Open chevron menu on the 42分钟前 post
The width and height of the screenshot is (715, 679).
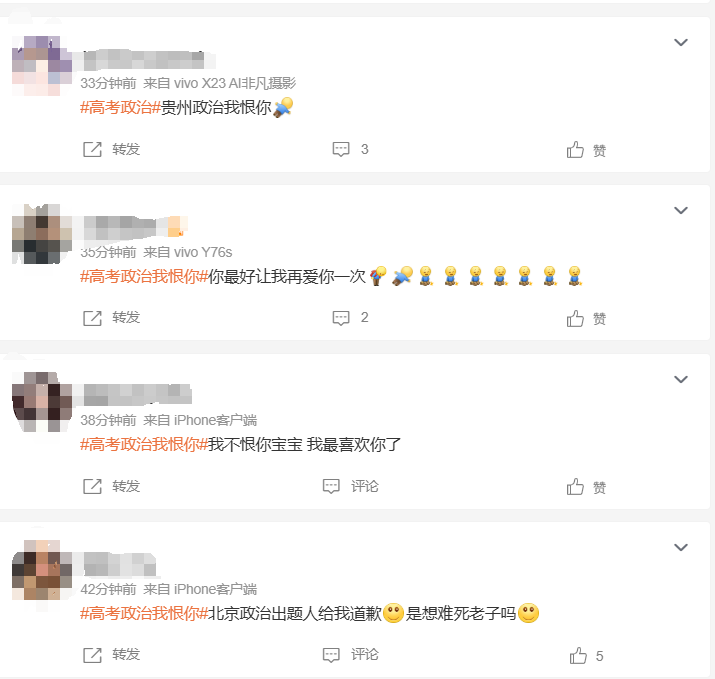(x=680, y=547)
